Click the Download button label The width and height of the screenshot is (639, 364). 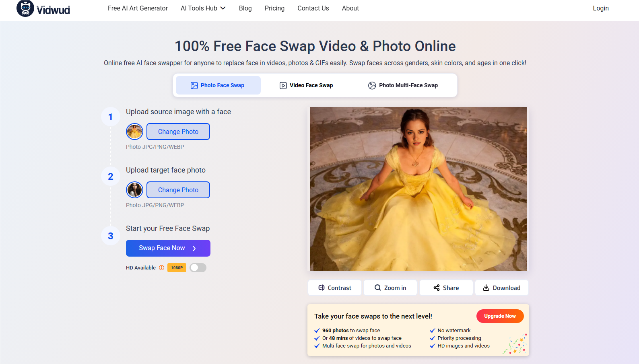pyautogui.click(x=507, y=288)
